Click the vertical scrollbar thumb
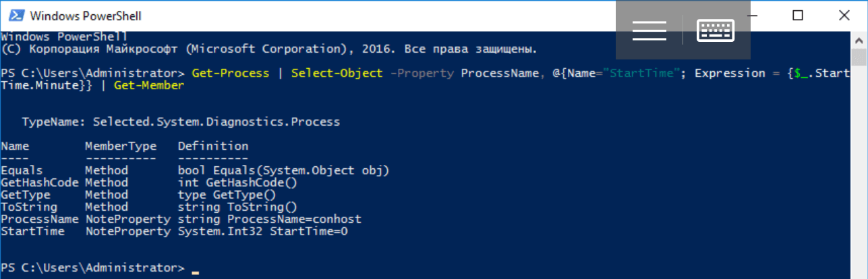Image resolution: width=868 pixels, height=279 pixels. [x=859, y=58]
